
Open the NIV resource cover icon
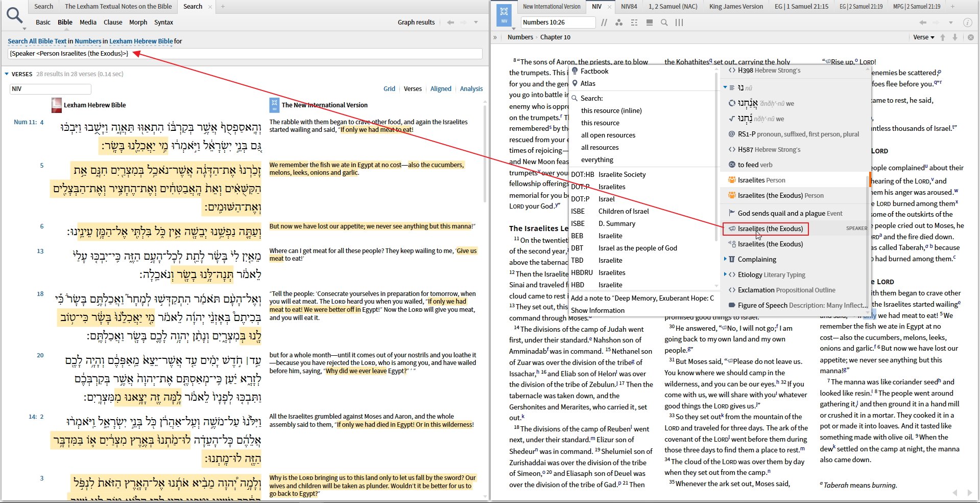[x=504, y=15]
